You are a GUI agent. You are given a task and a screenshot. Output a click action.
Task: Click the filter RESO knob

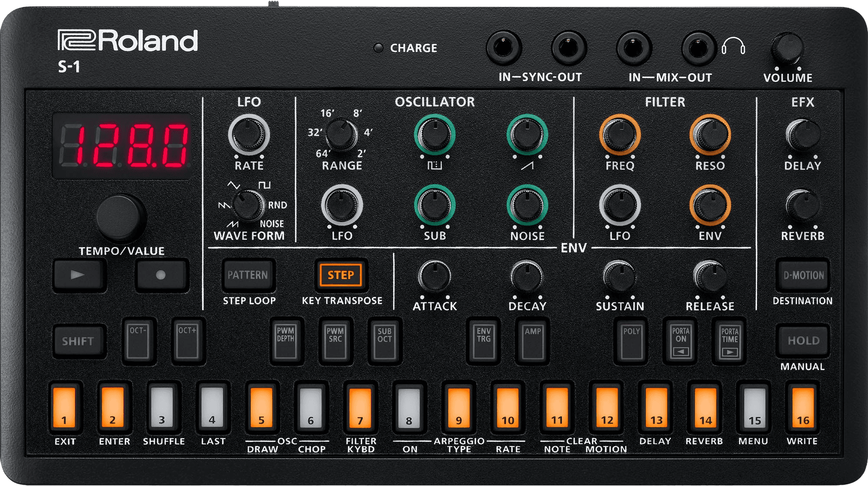(x=710, y=135)
